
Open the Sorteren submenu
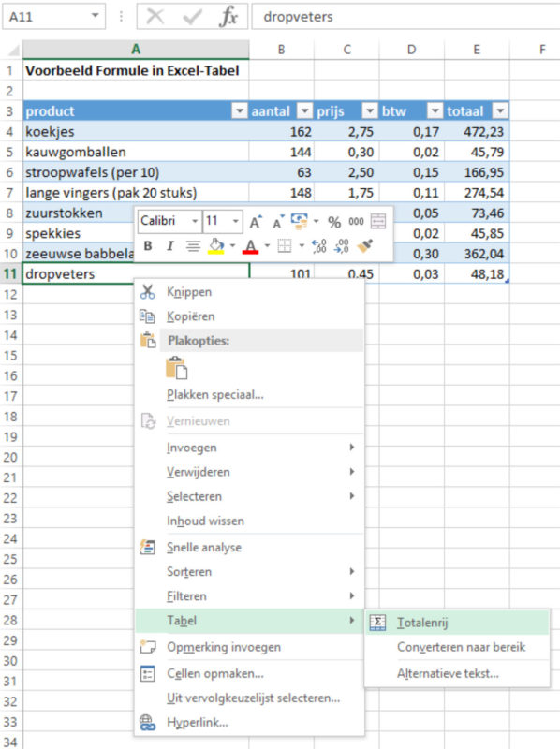pyautogui.click(x=248, y=572)
